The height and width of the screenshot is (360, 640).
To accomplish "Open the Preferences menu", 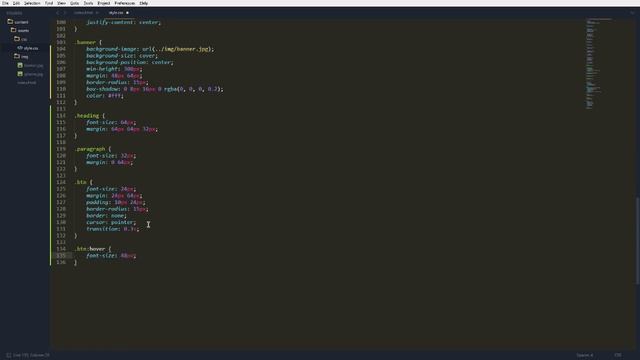I will [124, 3].
